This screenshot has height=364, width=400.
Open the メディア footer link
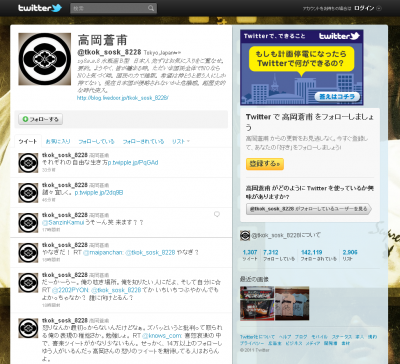313,343
